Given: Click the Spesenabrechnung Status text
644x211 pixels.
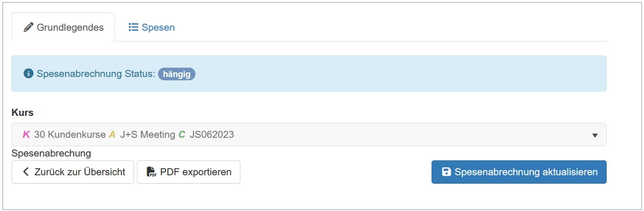Looking at the screenshot, I should tap(96, 74).
